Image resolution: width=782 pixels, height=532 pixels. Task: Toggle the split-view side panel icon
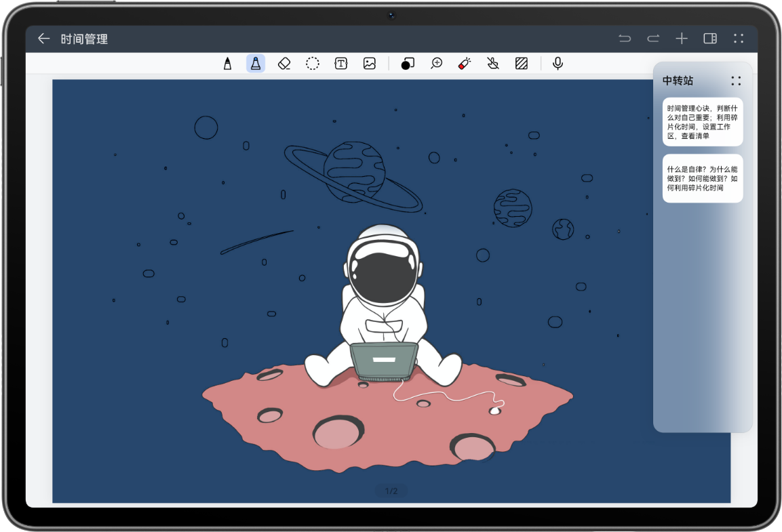pyautogui.click(x=710, y=39)
